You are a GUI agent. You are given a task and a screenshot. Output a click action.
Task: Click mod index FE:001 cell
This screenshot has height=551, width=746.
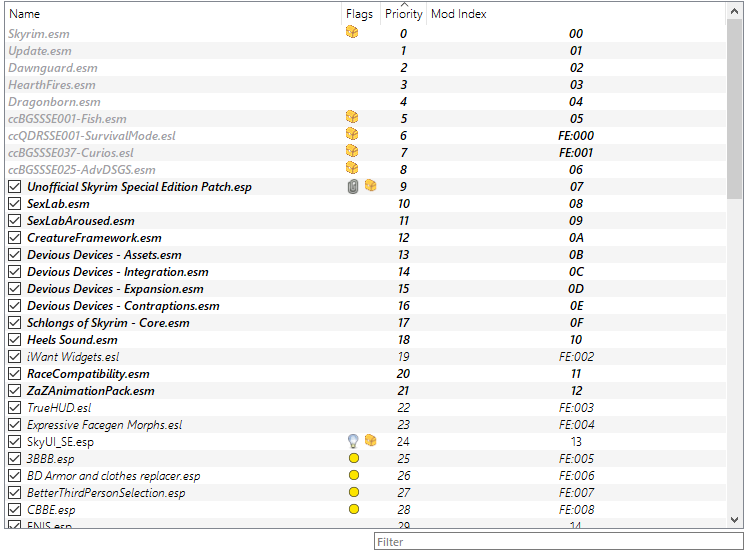[576, 153]
